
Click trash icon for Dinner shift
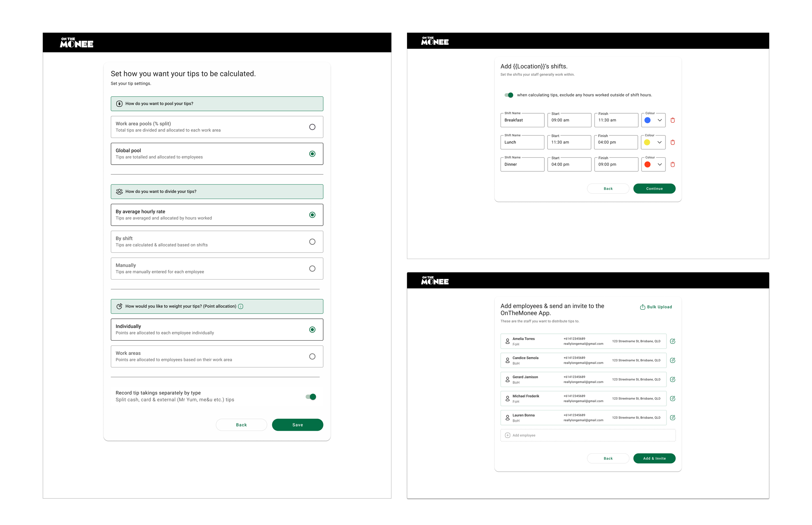672,164
